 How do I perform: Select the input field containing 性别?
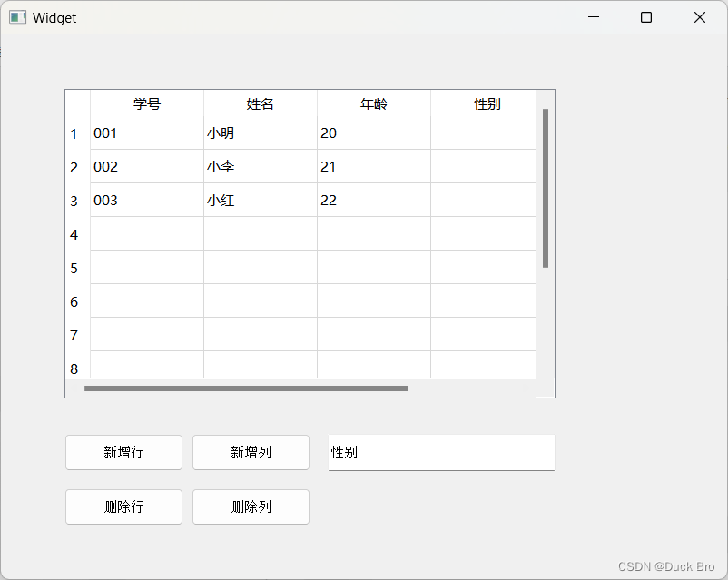(441, 452)
